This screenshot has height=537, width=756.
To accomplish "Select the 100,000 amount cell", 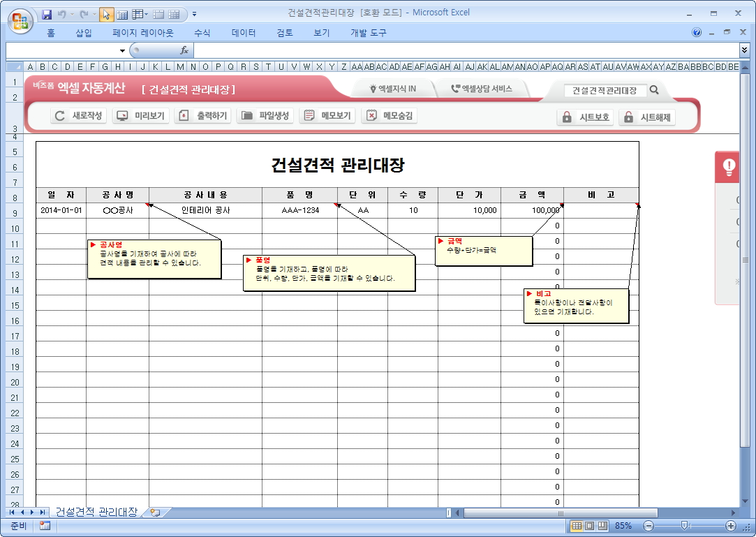I will click(533, 210).
